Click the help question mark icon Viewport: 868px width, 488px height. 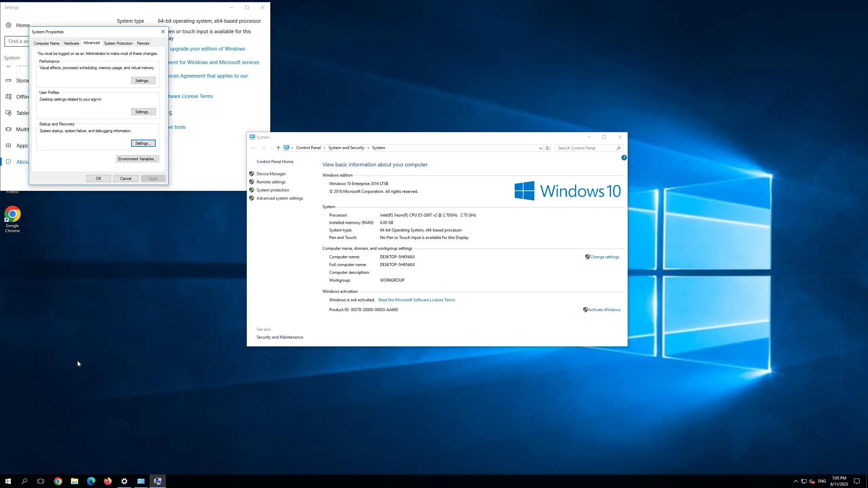(x=624, y=158)
